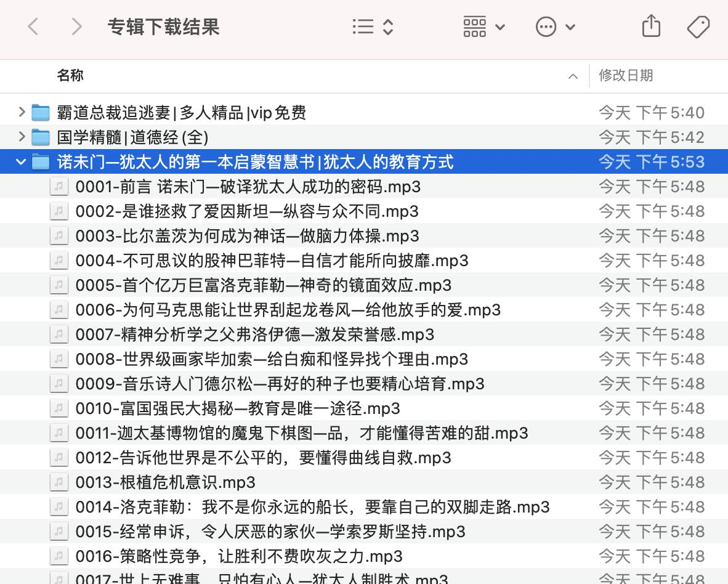Image resolution: width=728 pixels, height=584 pixels.
Task: Click audio icon of 0008-毕加索 file
Action: pos(59,359)
